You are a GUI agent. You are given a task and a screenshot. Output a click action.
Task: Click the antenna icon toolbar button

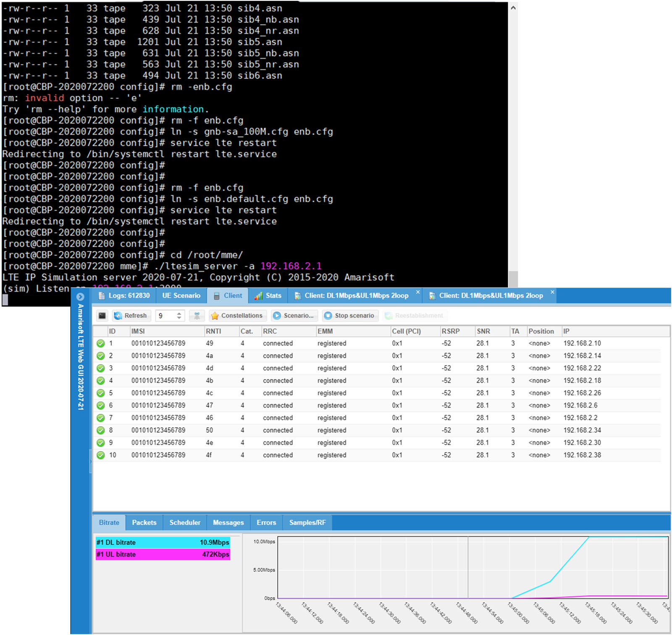(x=197, y=316)
